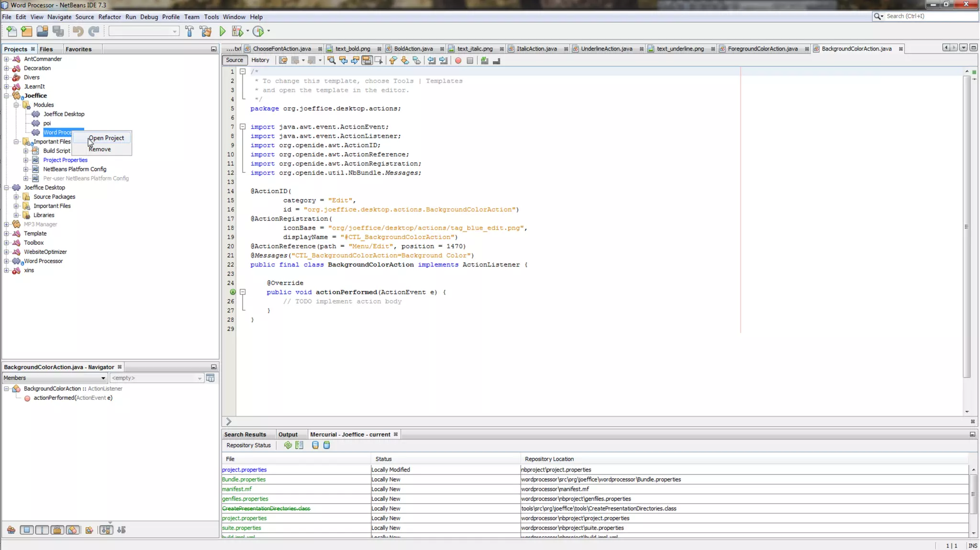Click the Run Project green arrow
Screen dimensions: 980x550
coord(223,32)
